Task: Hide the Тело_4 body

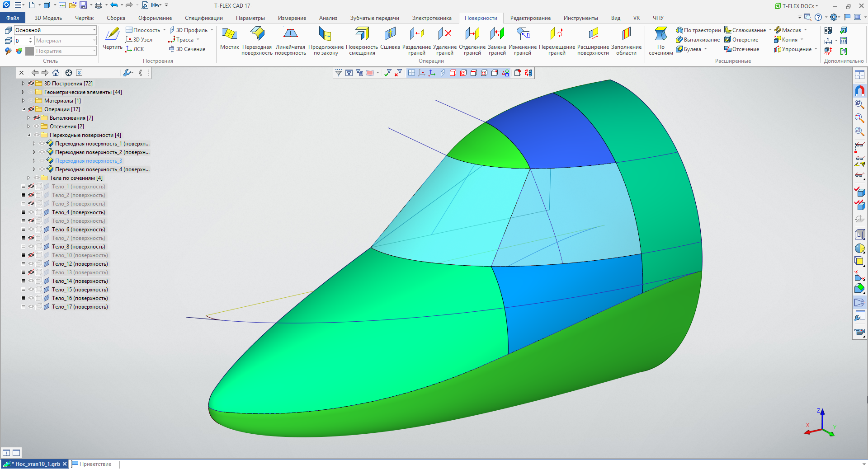Action: click(x=31, y=212)
